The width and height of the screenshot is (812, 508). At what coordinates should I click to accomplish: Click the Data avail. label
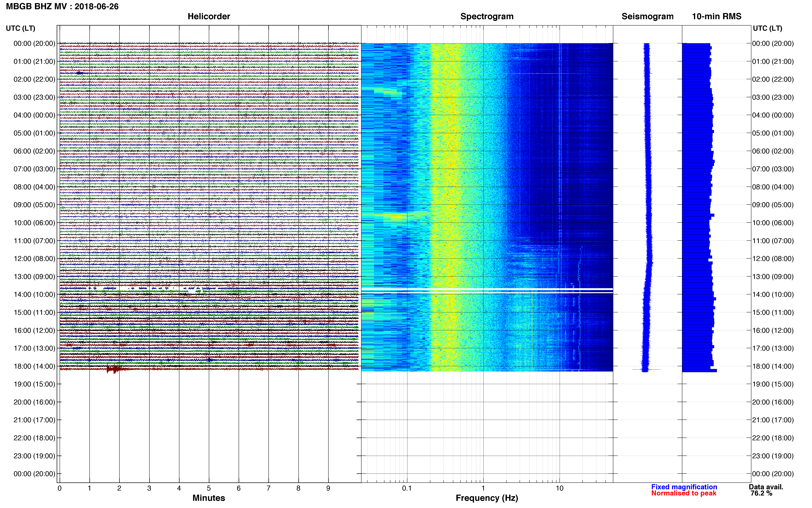coord(766,487)
